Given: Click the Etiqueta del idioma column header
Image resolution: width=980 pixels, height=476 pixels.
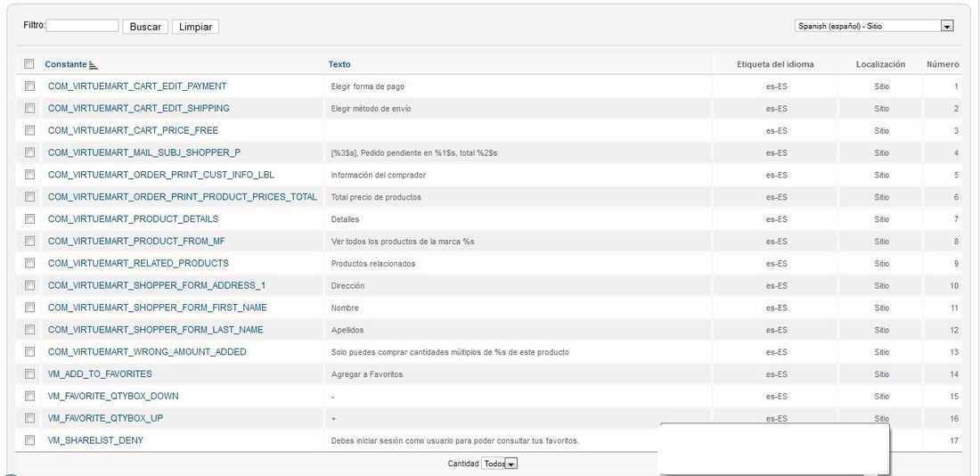Looking at the screenshot, I should [x=775, y=64].
